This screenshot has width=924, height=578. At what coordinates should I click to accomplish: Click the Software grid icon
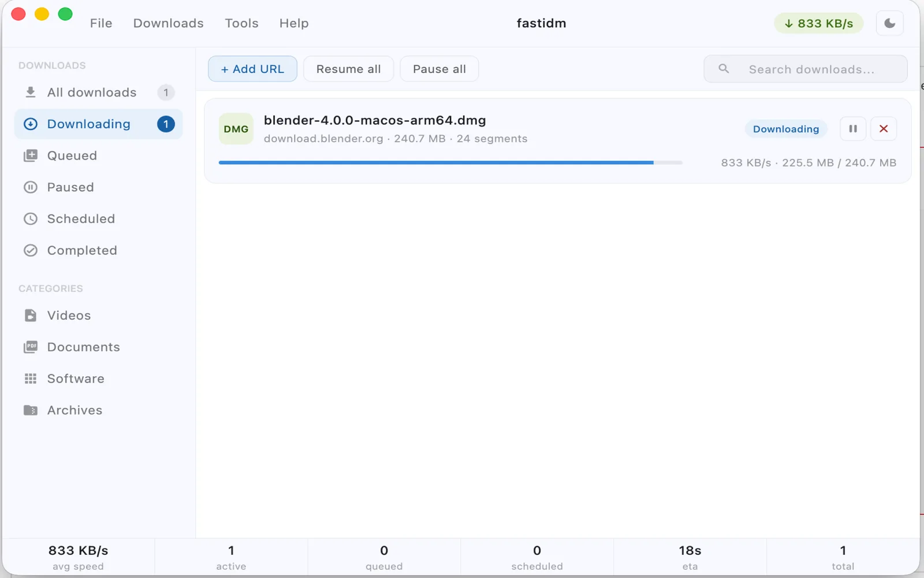coord(31,379)
